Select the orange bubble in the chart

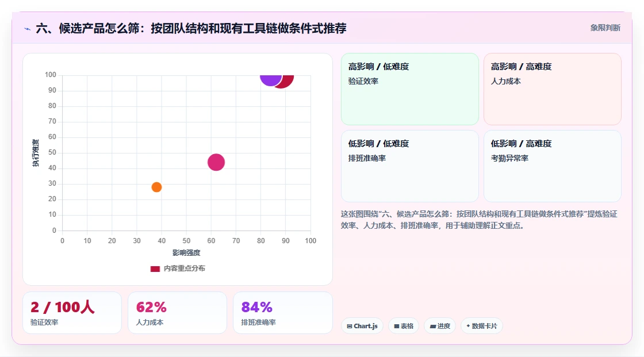[x=156, y=187]
